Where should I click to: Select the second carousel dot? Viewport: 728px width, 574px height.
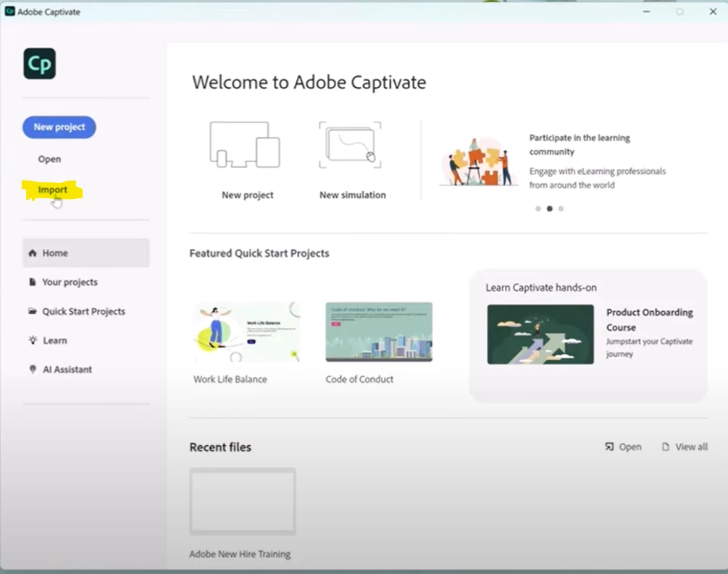[x=549, y=208]
